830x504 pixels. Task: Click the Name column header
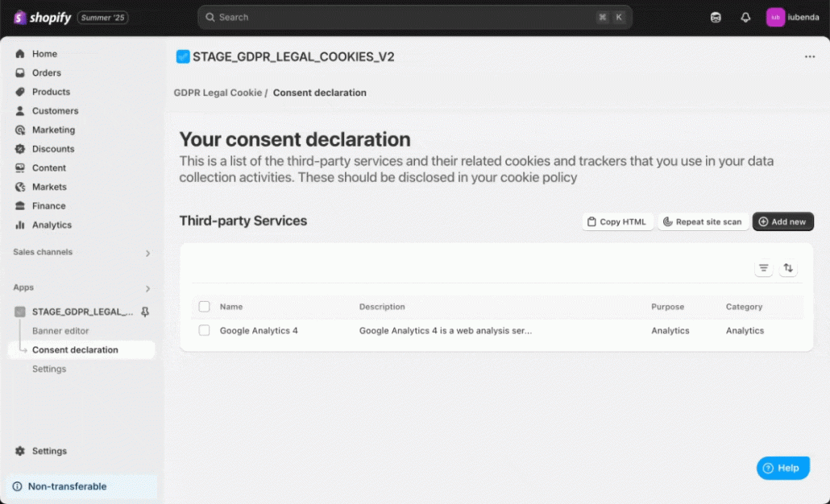point(231,307)
